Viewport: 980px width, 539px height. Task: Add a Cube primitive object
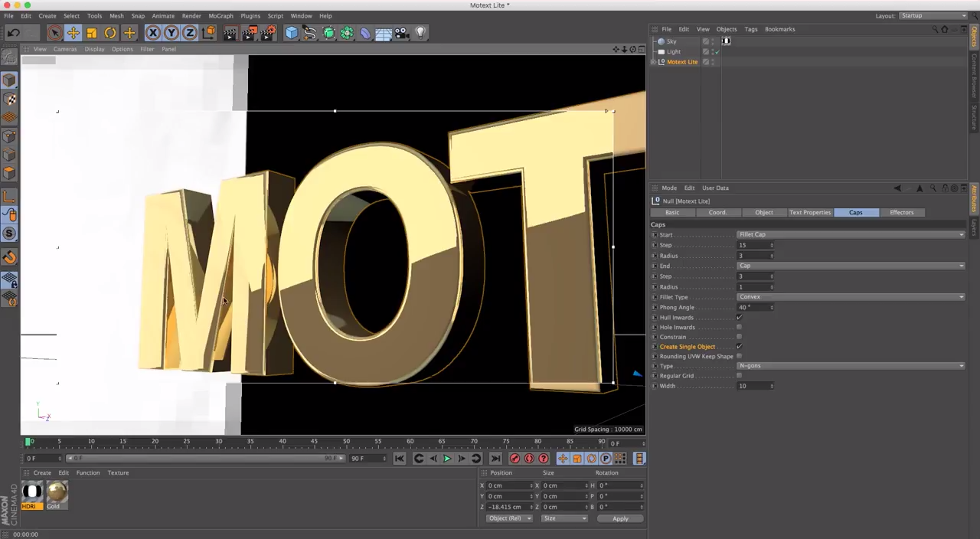click(x=291, y=33)
